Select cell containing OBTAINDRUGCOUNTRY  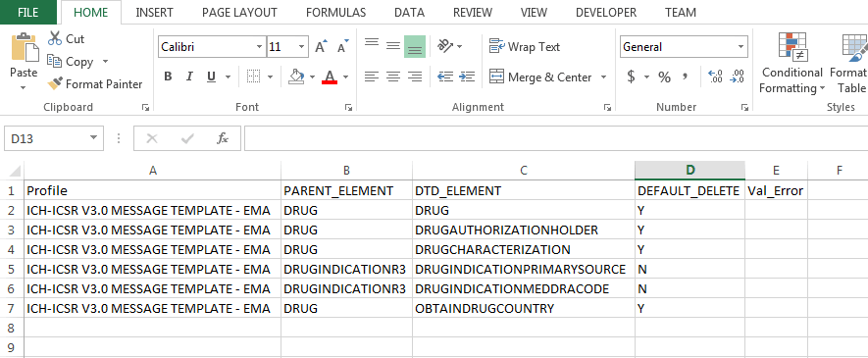pos(524,308)
